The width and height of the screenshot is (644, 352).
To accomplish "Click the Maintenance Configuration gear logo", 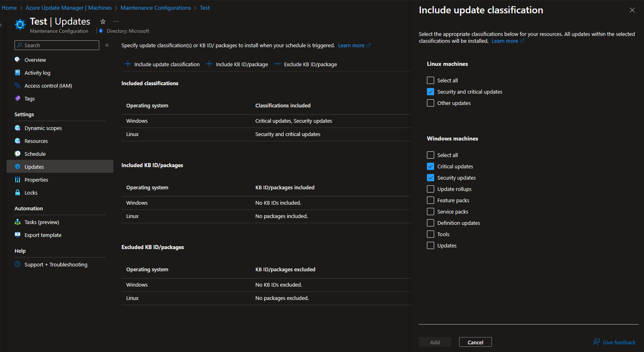I will coord(20,25).
